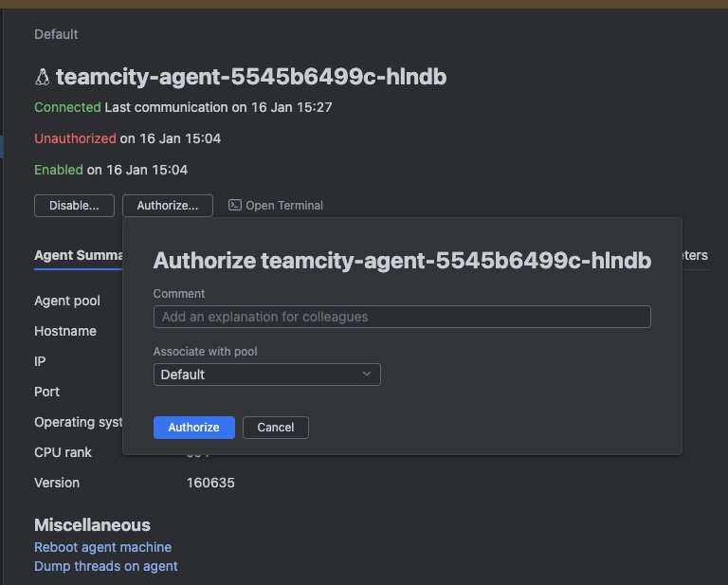Open the partially hidden Parameters tab
The image size is (728, 585).
[x=695, y=255]
